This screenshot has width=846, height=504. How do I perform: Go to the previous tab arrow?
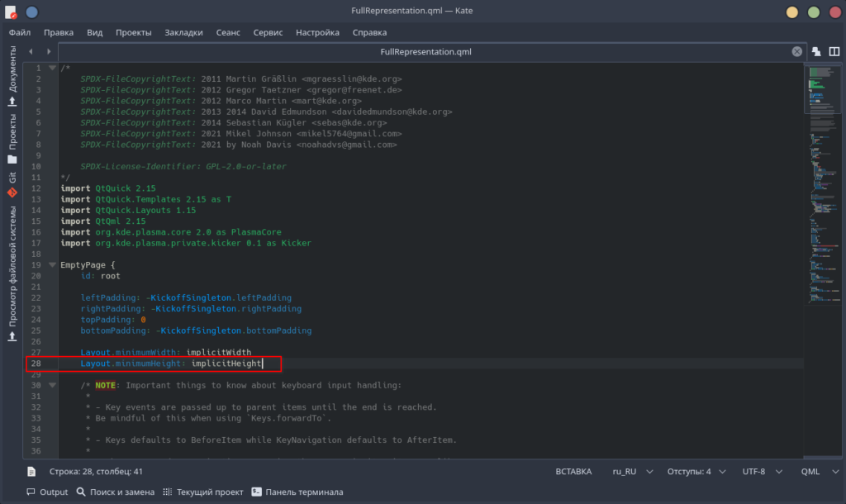click(31, 51)
